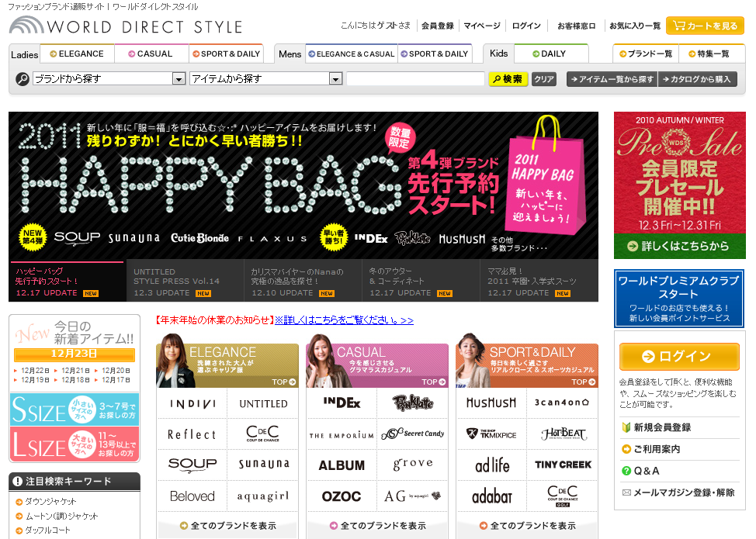The image size is (756, 539).
Task: Click the INDIVI brand logo
Action: point(191,403)
